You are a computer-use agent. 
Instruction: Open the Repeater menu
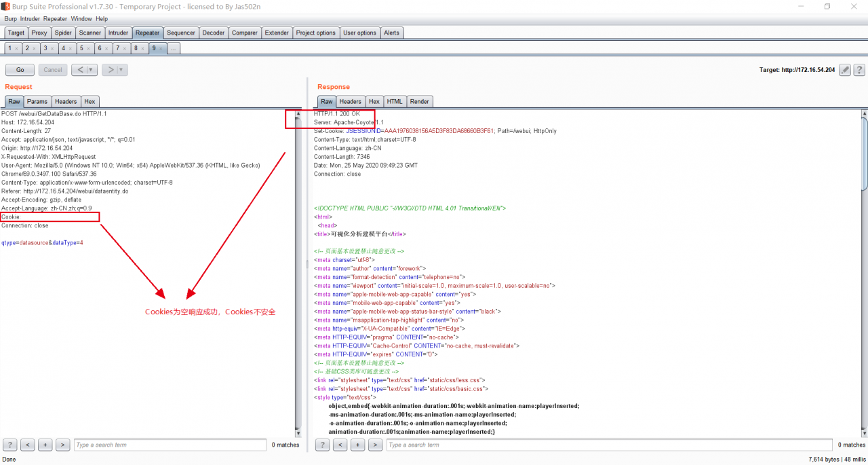click(55, 19)
